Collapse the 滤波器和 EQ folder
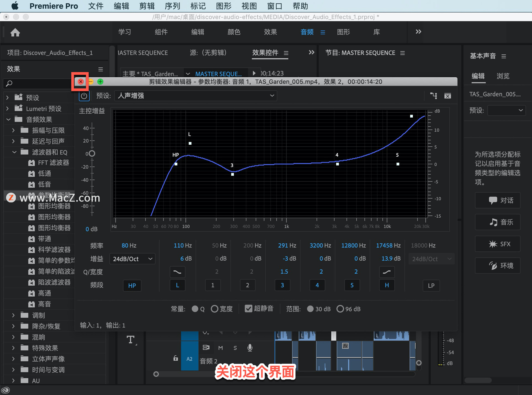Viewport: 532px width, 395px height. tap(14, 152)
